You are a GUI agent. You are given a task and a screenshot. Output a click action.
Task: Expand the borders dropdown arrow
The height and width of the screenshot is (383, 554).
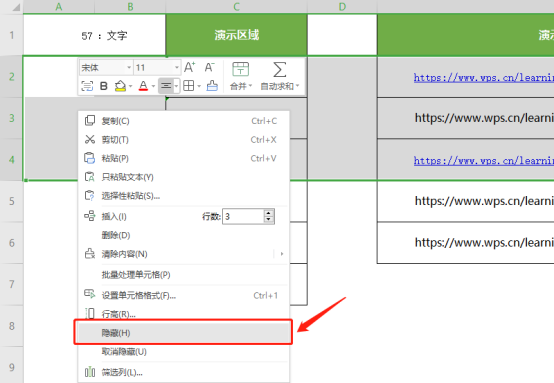point(199,86)
